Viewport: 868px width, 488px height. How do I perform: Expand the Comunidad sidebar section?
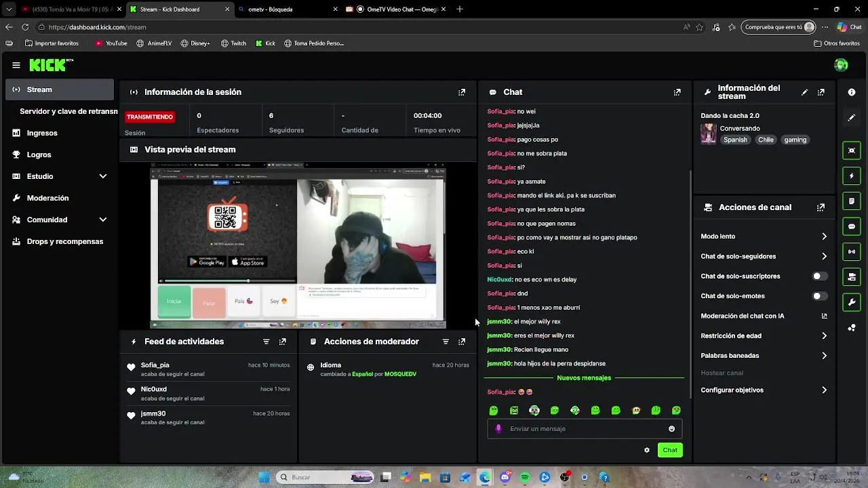click(60, 220)
